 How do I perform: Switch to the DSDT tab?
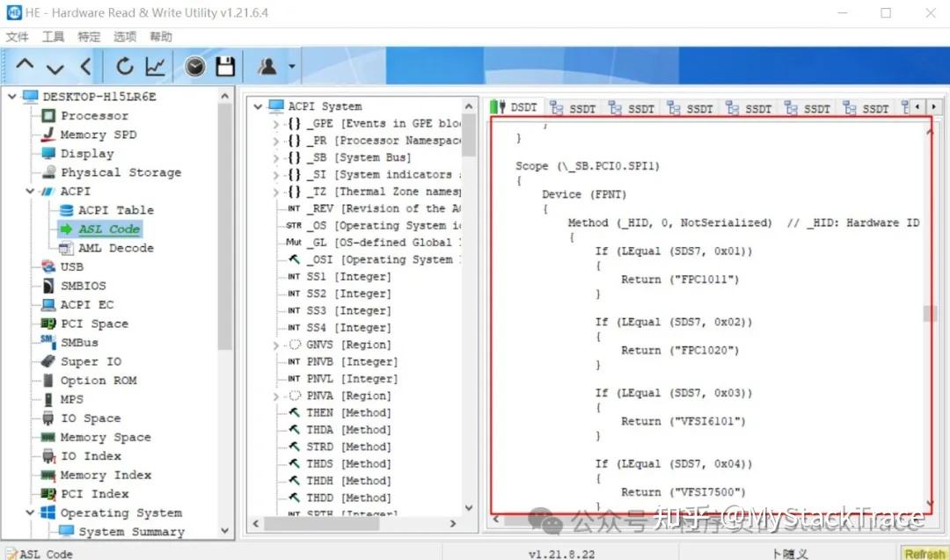(515, 108)
